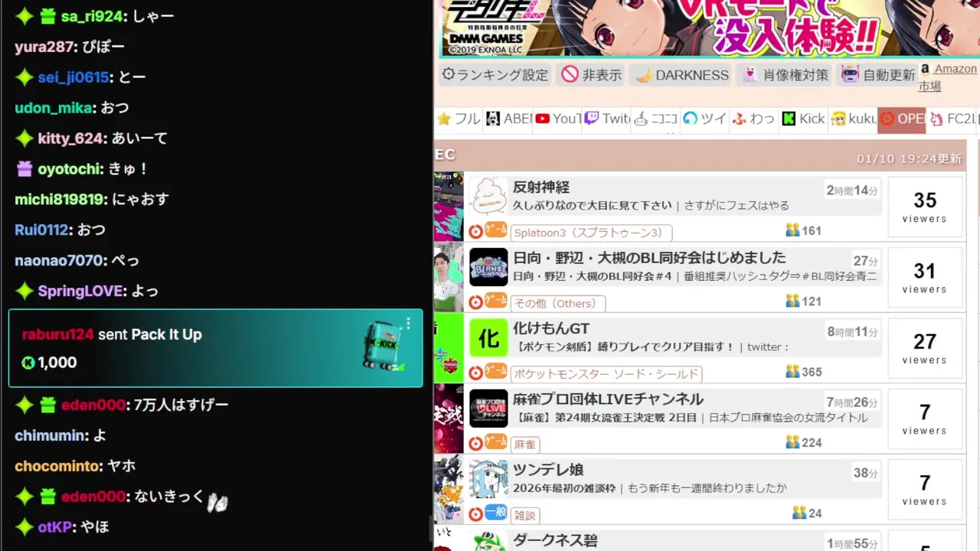Switch to the YouTube tab
The image size is (980, 551).
click(x=558, y=119)
